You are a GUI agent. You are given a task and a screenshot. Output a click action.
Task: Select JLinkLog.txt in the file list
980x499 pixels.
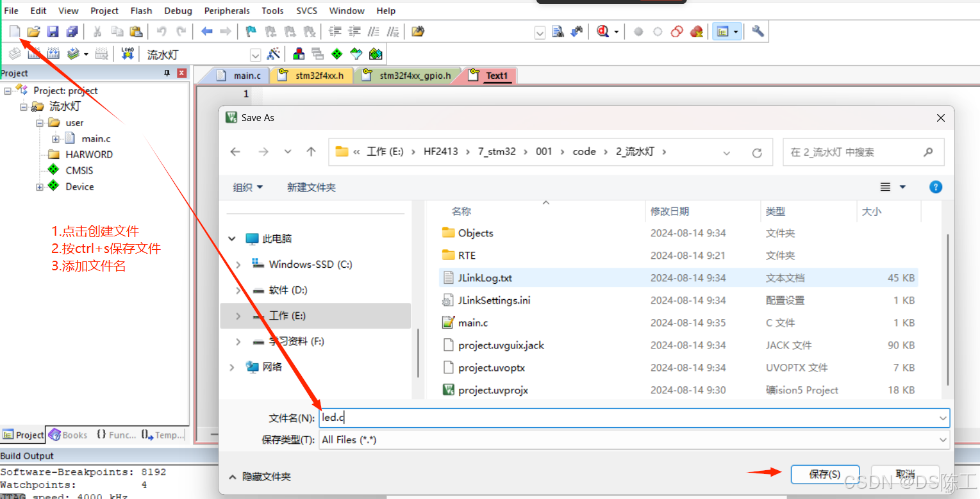678,278
